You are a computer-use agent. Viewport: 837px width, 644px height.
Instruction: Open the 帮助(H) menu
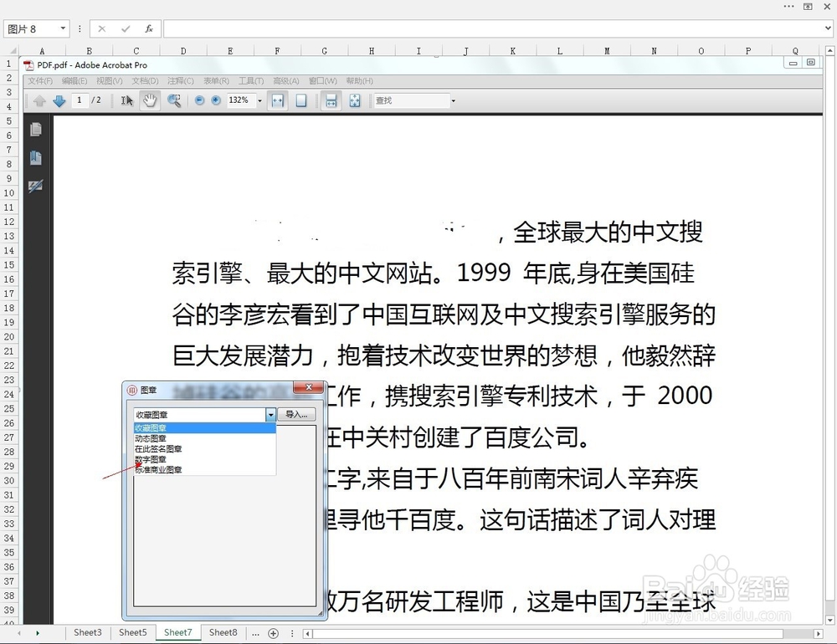(359, 80)
